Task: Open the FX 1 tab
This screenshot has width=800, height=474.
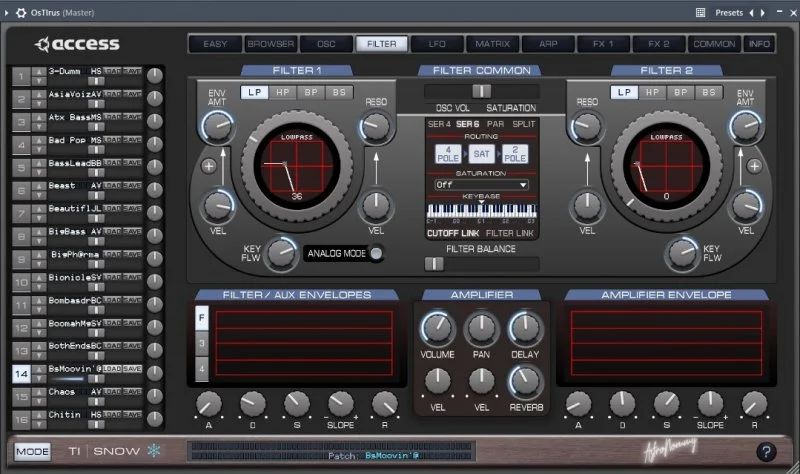Action: coord(604,44)
